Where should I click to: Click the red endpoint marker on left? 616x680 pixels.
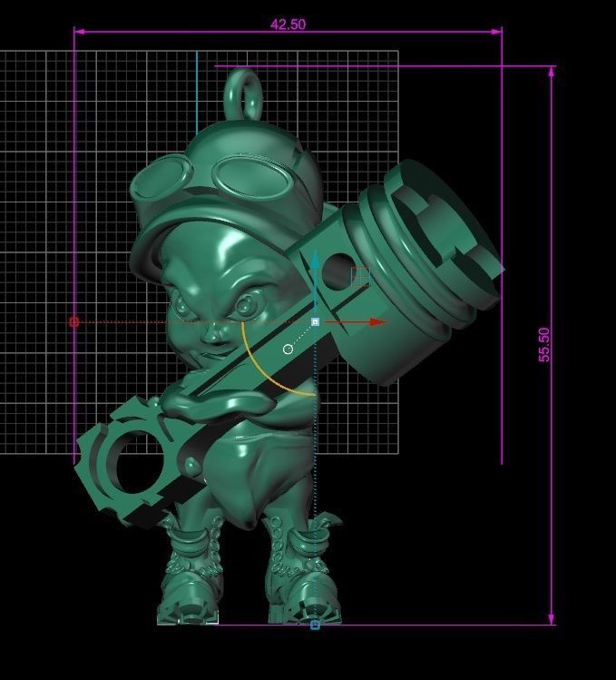74,321
